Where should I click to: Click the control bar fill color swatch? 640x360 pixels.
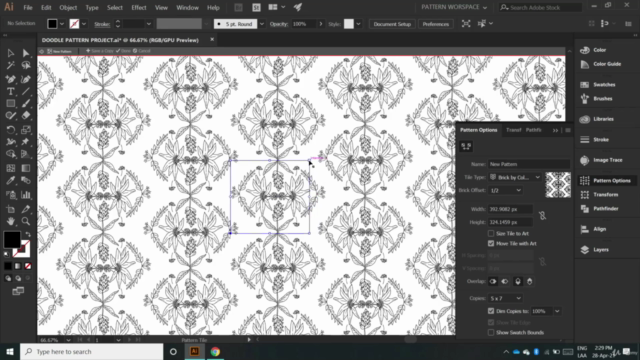point(52,24)
